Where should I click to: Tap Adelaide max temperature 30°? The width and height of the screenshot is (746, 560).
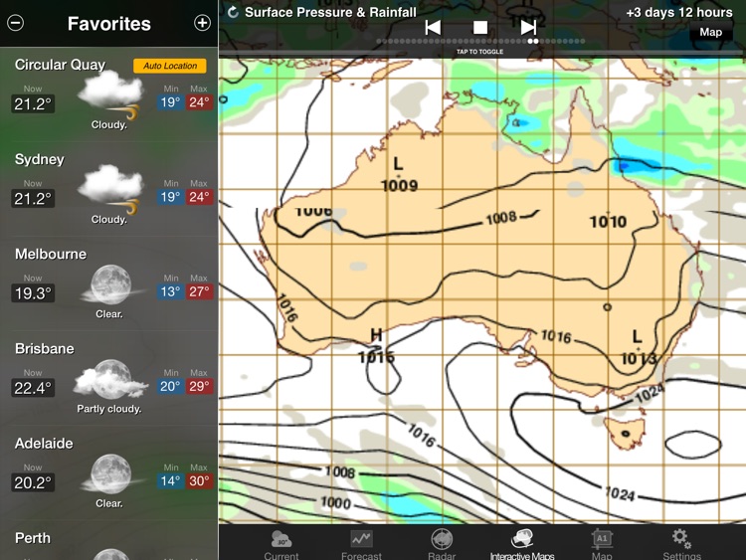(x=199, y=481)
